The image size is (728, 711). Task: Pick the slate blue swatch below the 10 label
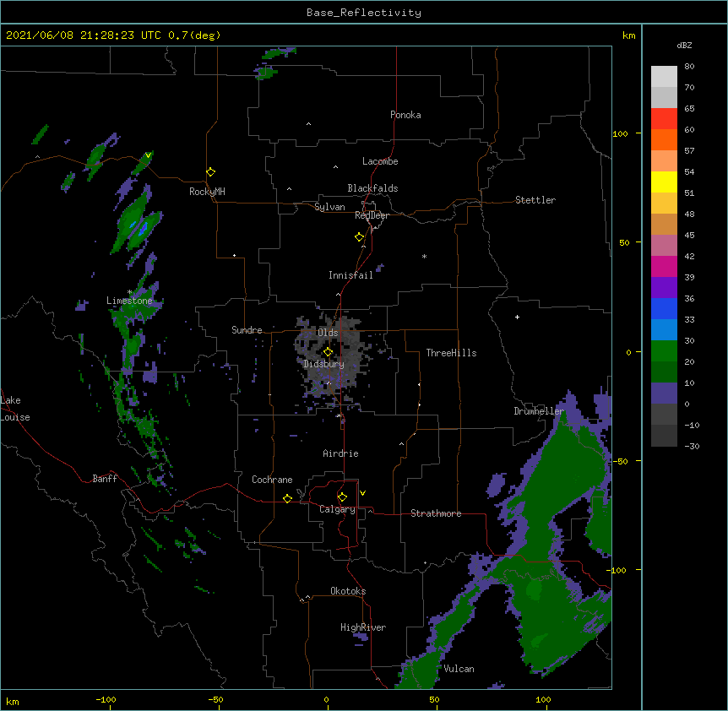click(664, 393)
